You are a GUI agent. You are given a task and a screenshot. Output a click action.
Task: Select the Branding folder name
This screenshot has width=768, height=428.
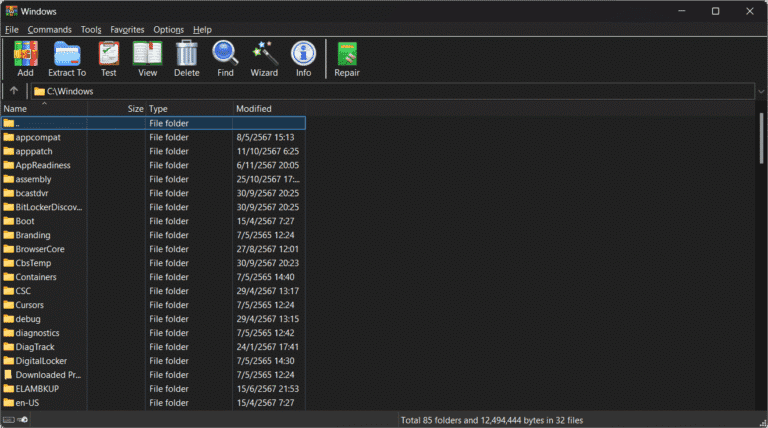coord(33,235)
